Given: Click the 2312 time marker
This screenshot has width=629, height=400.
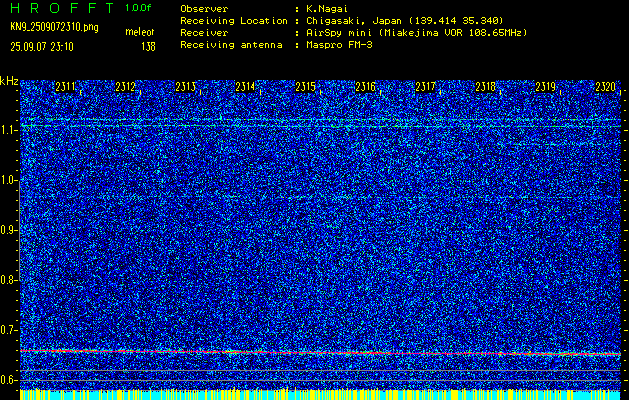Looking at the screenshot, I should click(x=125, y=87).
